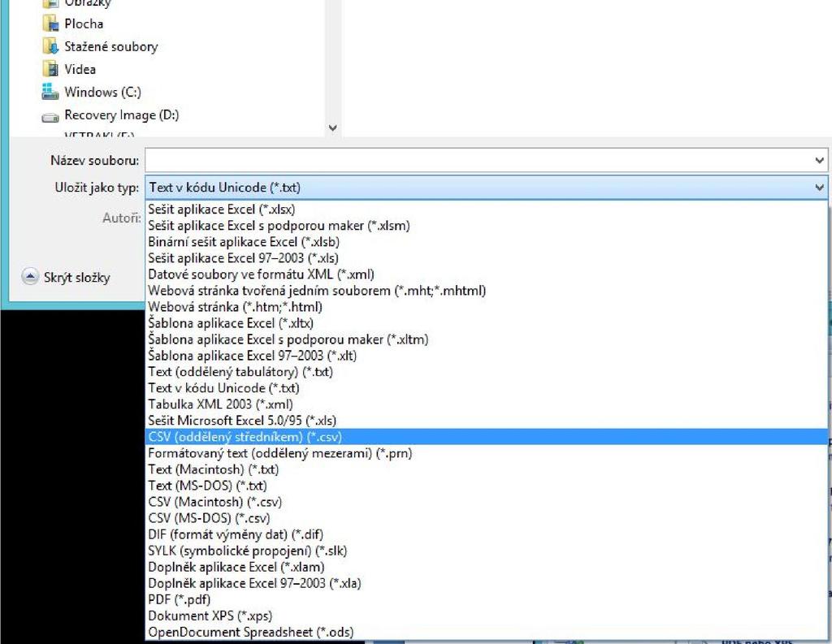The image size is (832, 644).
Task: Select Dokument XPS (*.xps)
Action: click(486, 616)
